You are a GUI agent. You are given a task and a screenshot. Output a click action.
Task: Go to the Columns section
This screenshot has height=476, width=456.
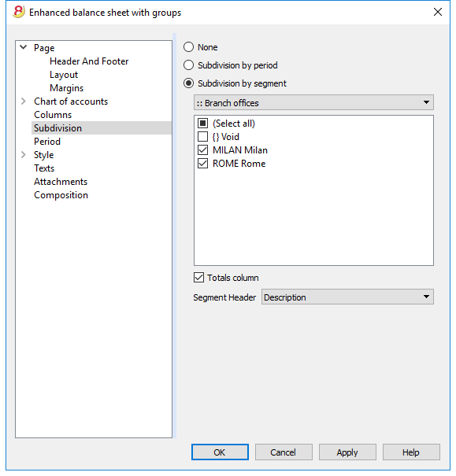coord(53,115)
